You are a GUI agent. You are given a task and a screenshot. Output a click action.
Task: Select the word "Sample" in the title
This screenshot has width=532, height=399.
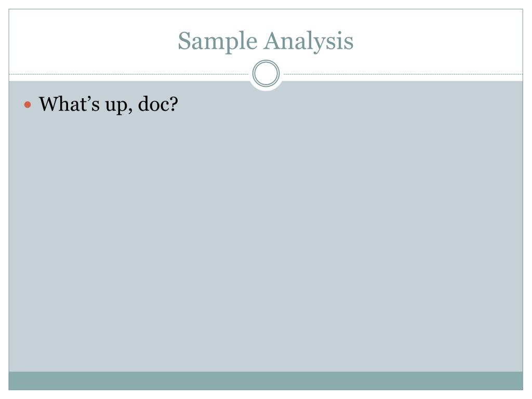pyautogui.click(x=218, y=42)
